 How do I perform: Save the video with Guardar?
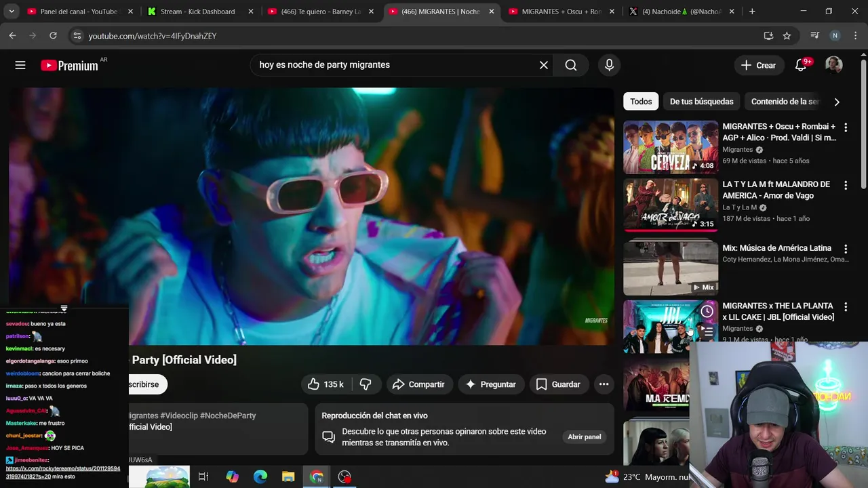559,384
